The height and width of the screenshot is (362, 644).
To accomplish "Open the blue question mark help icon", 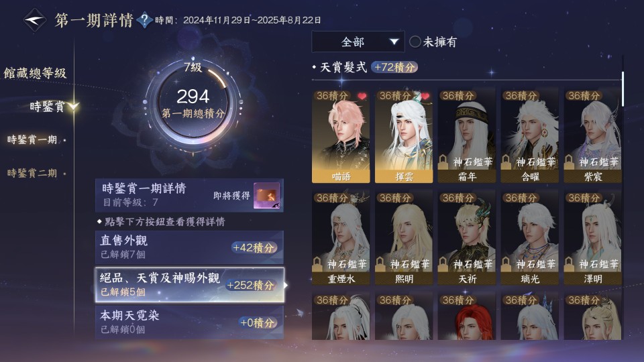I will pos(144,19).
